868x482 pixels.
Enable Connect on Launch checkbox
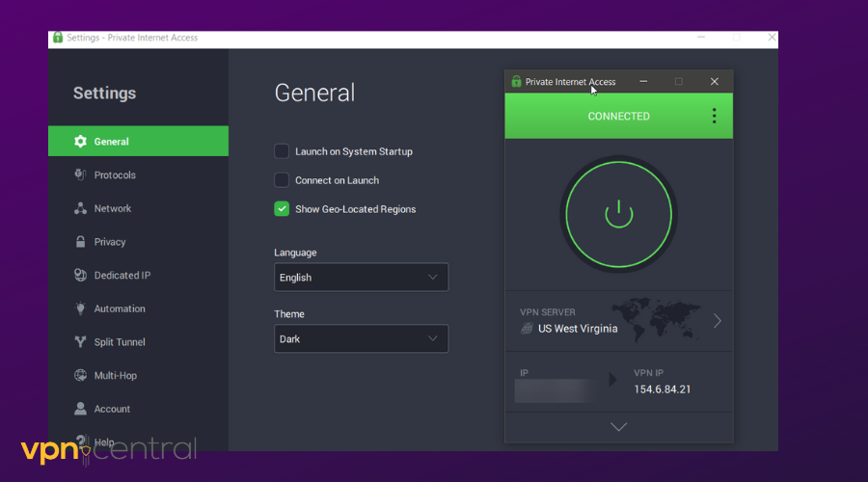[x=282, y=180]
